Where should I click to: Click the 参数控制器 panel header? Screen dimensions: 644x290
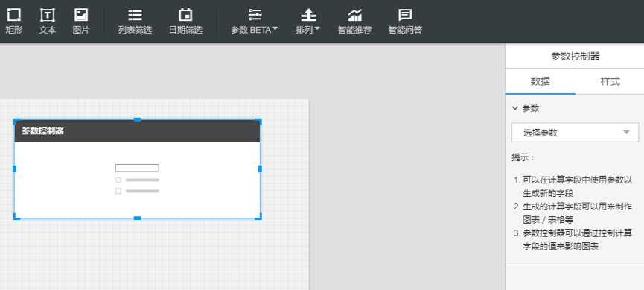(575, 57)
